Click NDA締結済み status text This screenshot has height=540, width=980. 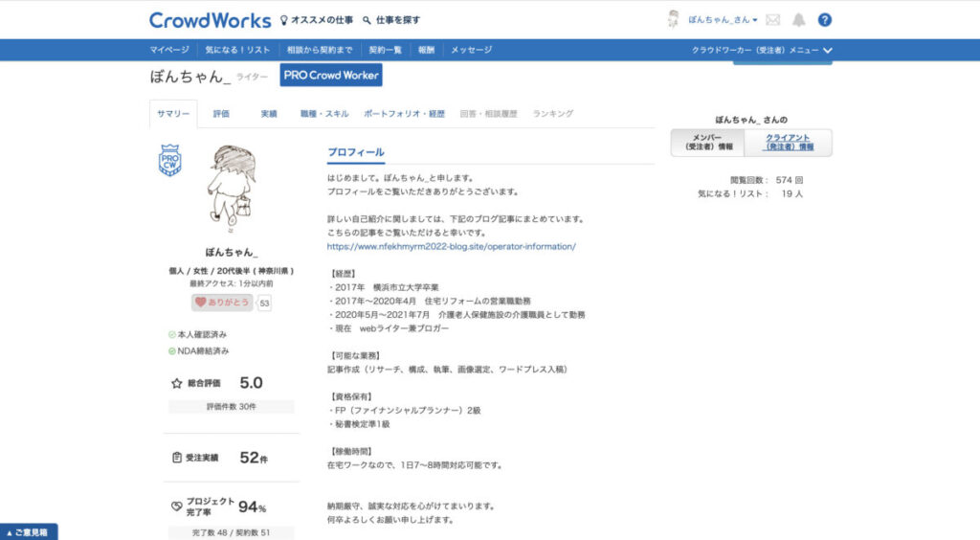pyautogui.click(x=203, y=351)
